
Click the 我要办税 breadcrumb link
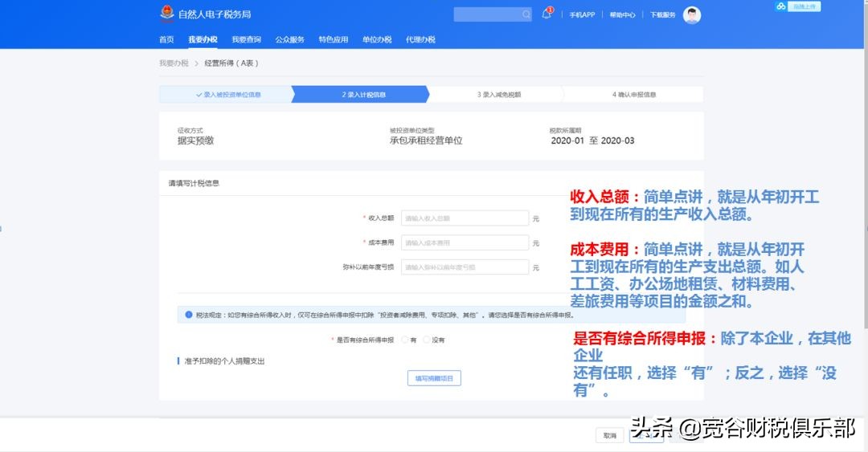click(174, 63)
